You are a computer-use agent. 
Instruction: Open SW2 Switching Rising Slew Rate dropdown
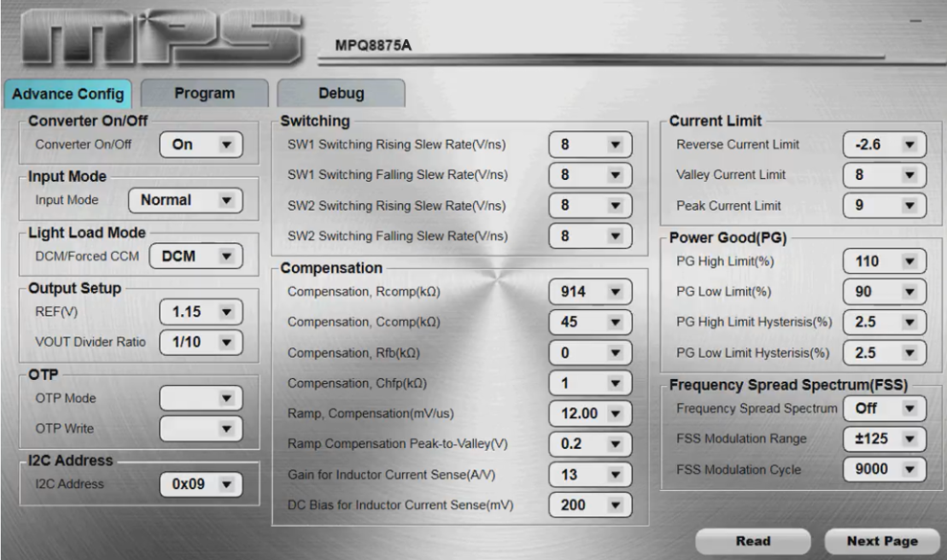pos(590,206)
